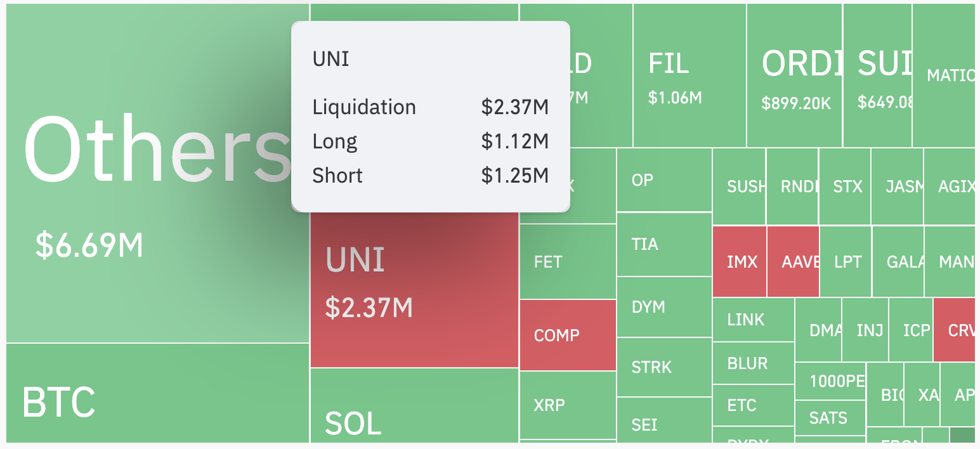Image resolution: width=980 pixels, height=449 pixels.
Task: Click the BLUR tile
Action: (753, 363)
